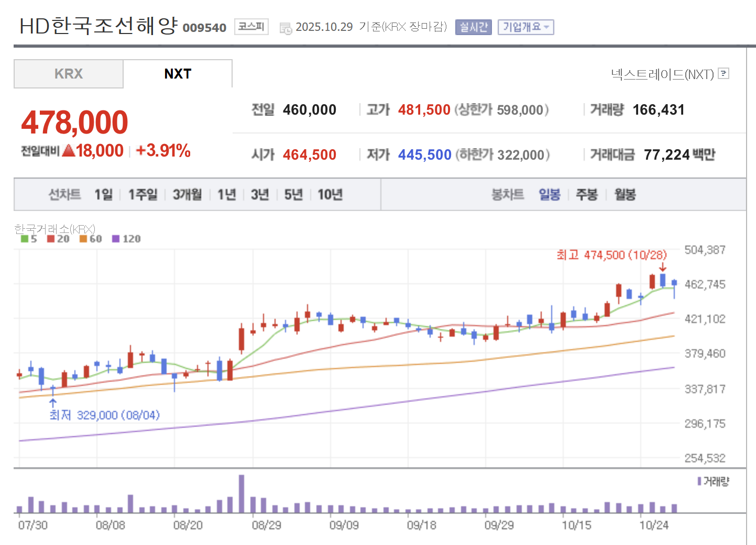This screenshot has height=545, width=756.
Task: Click the 실시간 button
Action: tap(474, 27)
